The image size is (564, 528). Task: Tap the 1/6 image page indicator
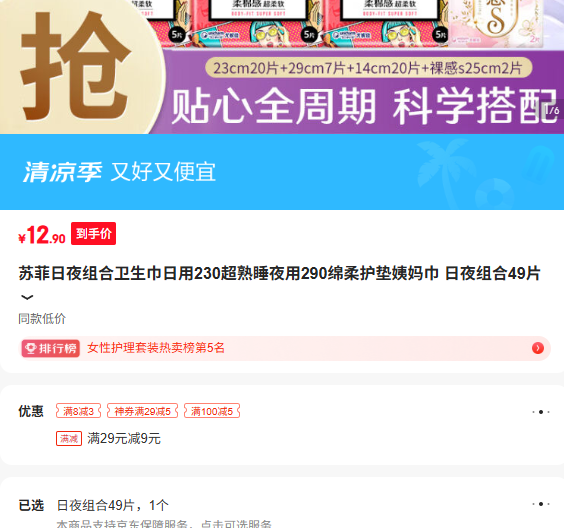click(x=550, y=109)
